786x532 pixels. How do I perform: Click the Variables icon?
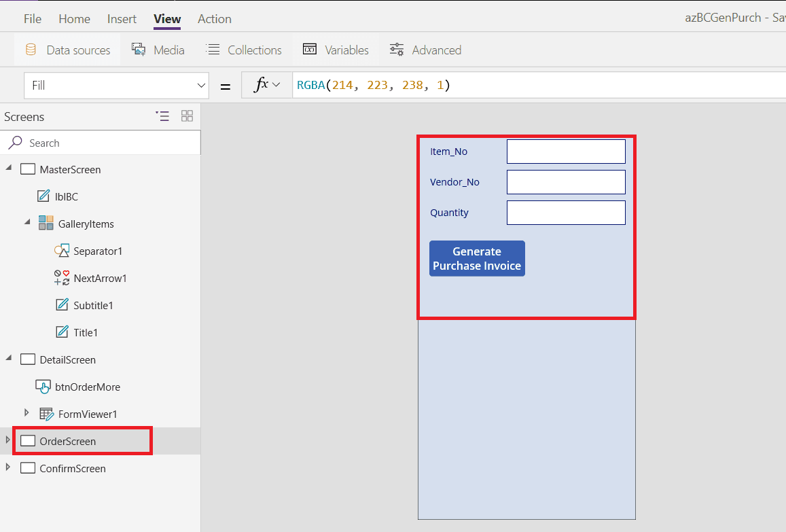coord(310,49)
